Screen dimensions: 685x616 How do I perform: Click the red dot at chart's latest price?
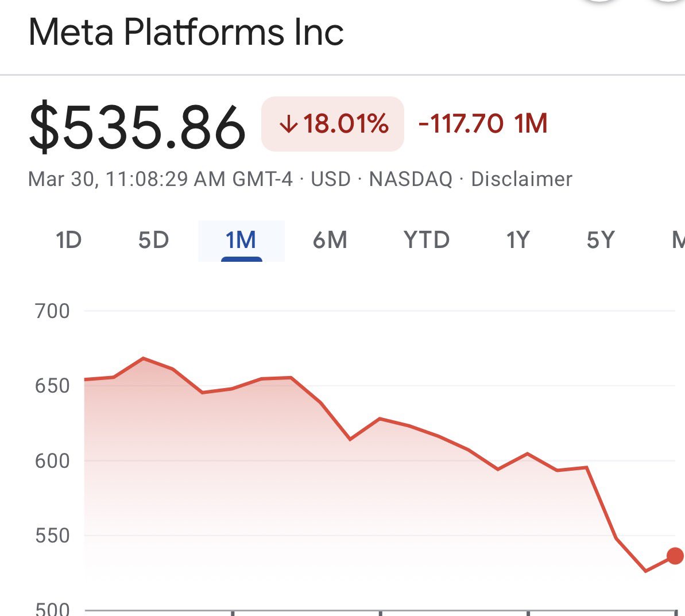tap(675, 556)
